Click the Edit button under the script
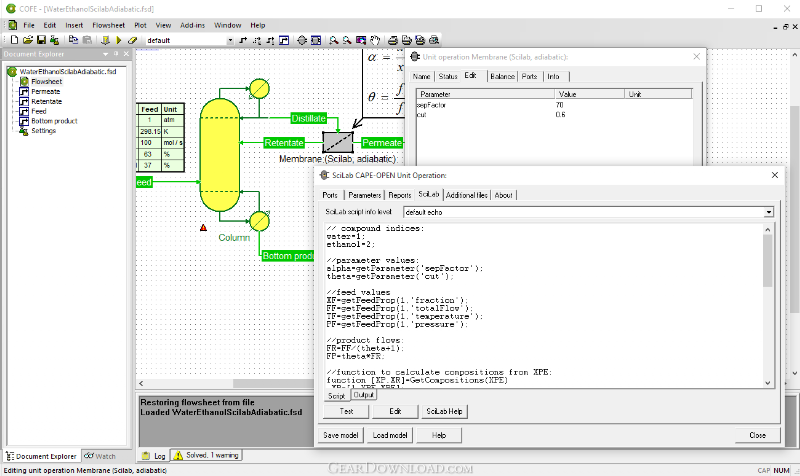The height and width of the screenshot is (476, 800). [395, 411]
